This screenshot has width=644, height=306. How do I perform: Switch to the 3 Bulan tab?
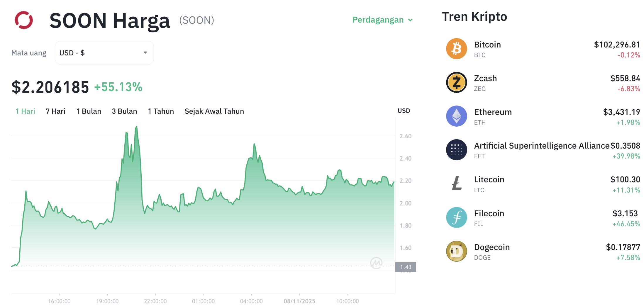[124, 111]
